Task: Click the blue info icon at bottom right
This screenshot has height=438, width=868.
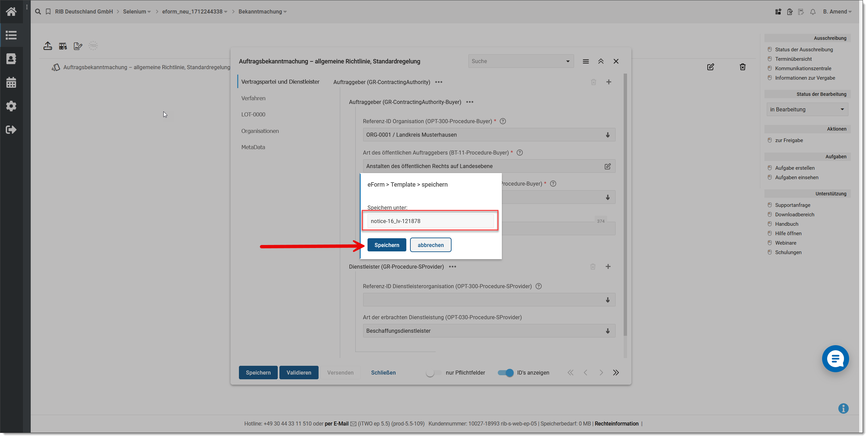Action: pyautogui.click(x=843, y=409)
